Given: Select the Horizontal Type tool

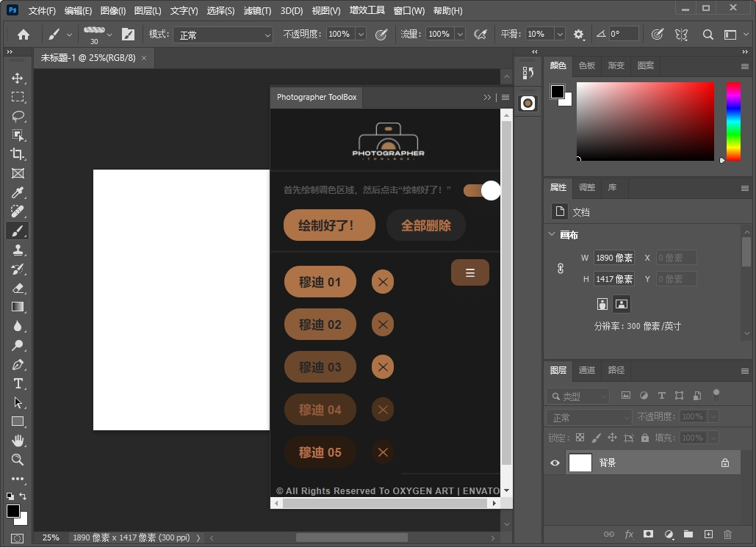Looking at the screenshot, I should tap(18, 383).
